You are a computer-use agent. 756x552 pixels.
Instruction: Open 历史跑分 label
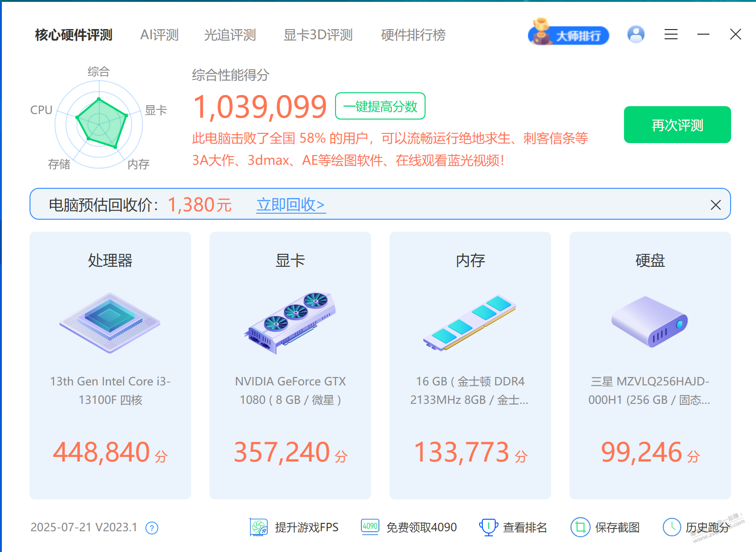(708, 527)
